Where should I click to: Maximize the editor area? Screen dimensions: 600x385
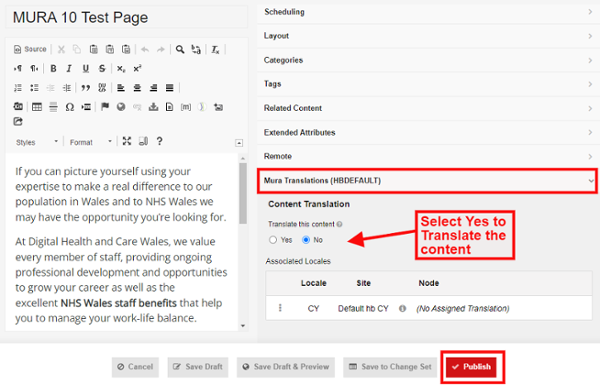(127, 141)
